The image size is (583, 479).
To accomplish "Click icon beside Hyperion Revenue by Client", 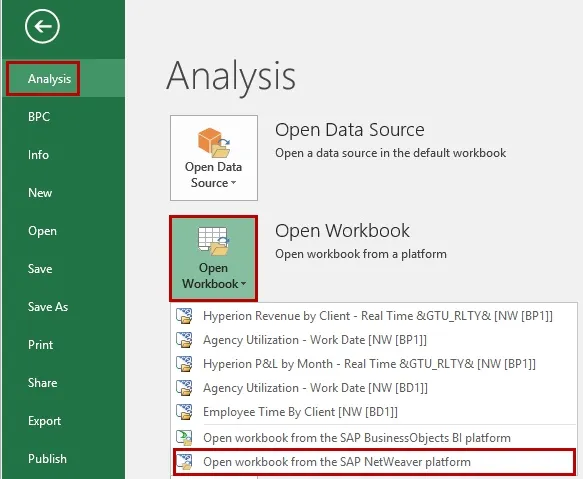I will point(184,316).
